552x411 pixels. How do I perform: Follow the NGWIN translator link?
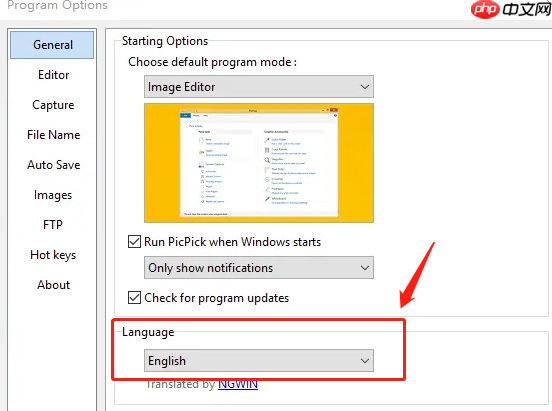pyautogui.click(x=238, y=384)
